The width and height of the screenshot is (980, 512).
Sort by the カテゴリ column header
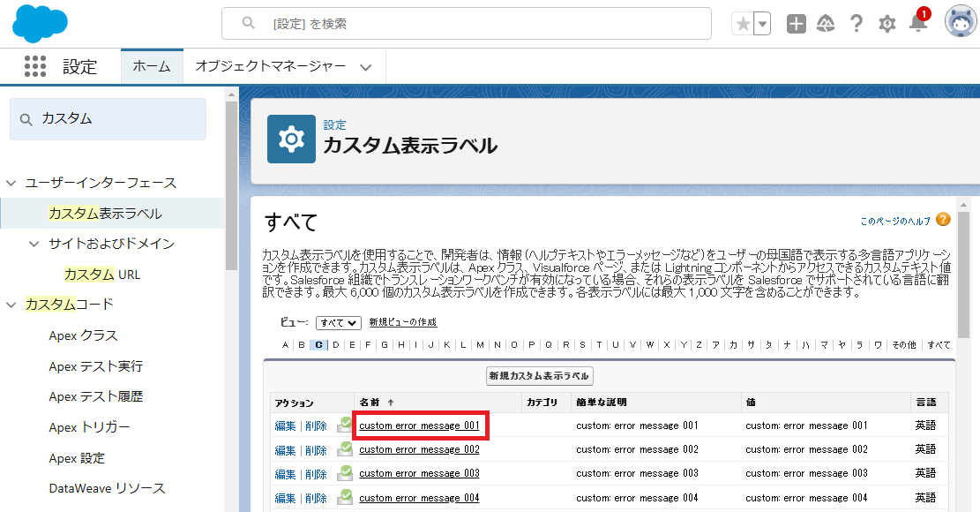542,403
